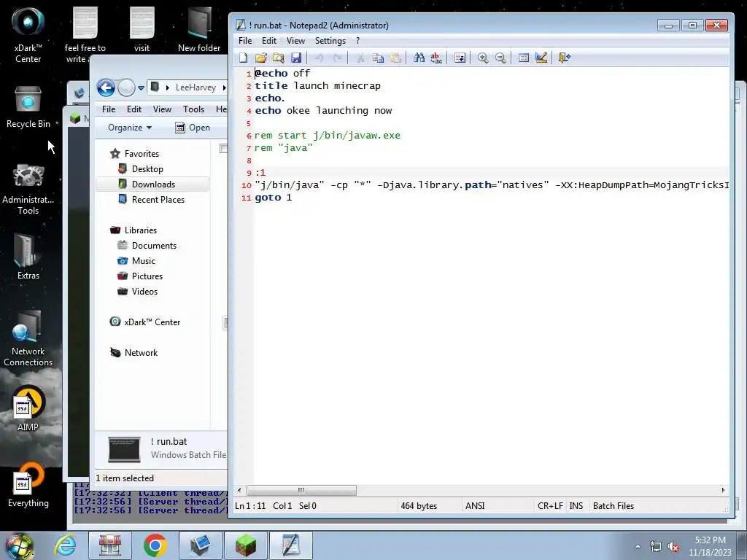This screenshot has width=747, height=560.
Task: Click the Open button in Explorer
Action: [193, 128]
